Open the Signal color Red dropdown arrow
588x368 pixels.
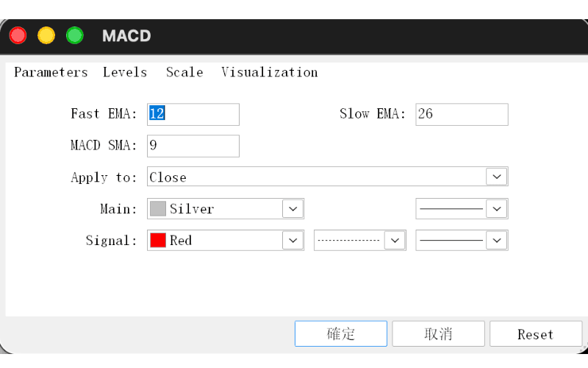293,241
